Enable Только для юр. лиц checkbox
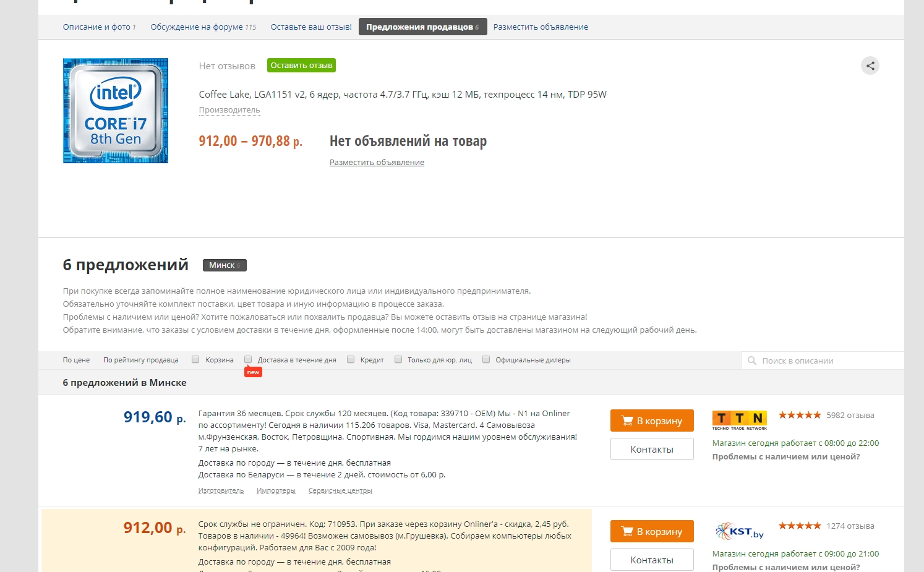The height and width of the screenshot is (572, 924). [x=398, y=359]
